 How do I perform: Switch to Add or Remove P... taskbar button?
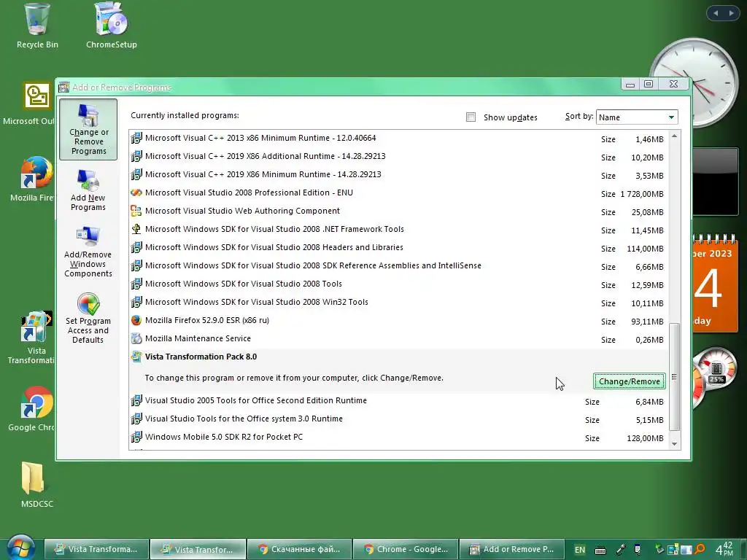point(511,549)
